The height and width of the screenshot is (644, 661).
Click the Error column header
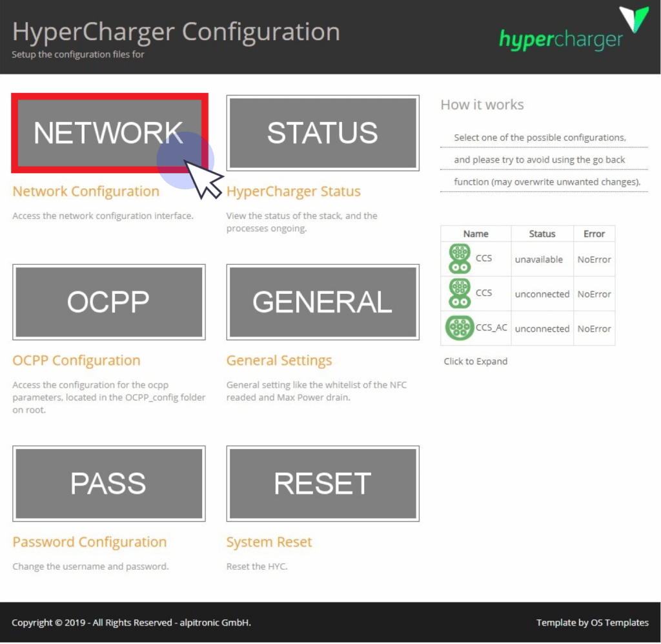(x=594, y=234)
